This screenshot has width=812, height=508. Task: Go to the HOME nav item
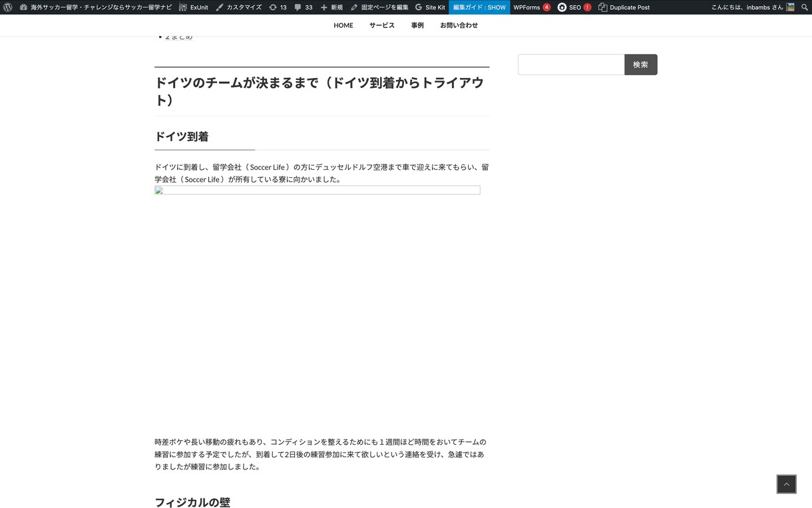(343, 25)
